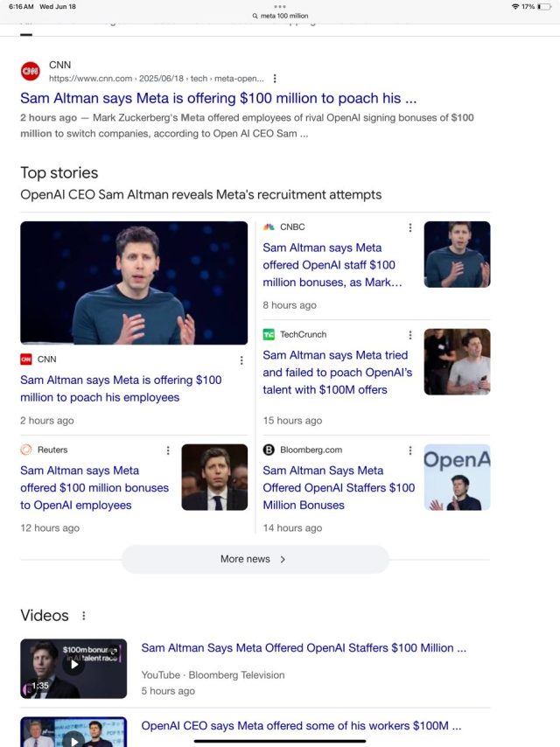Viewport: 560px width, 747px height.
Task: Open three-dot menu beside CNN result URL
Action: click(275, 79)
